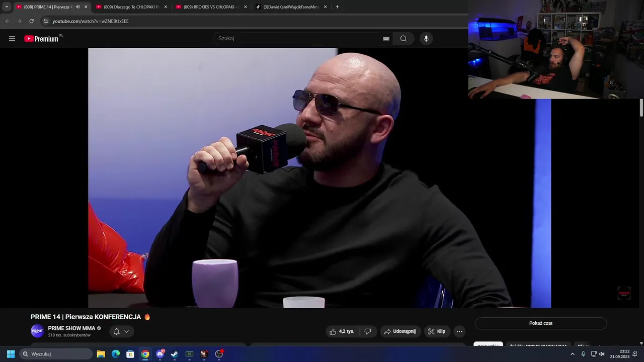Open network settings from system tray
The image size is (644, 362).
coord(594,354)
